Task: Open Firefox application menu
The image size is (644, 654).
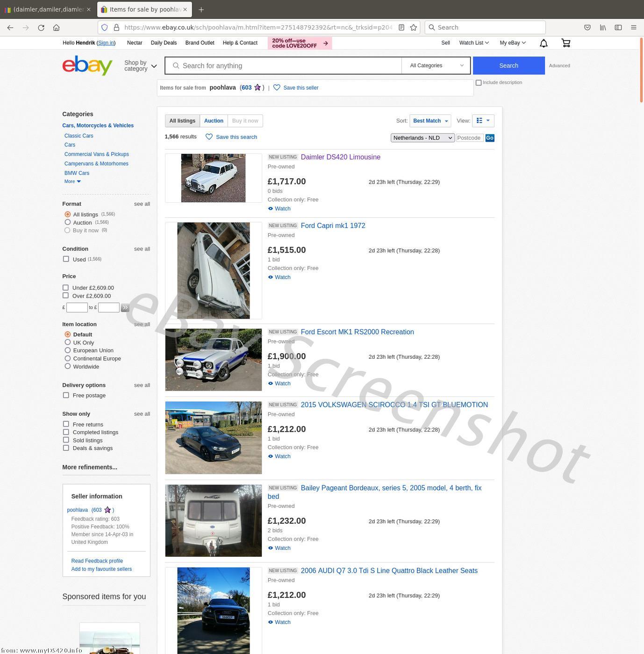Action: click(x=633, y=28)
